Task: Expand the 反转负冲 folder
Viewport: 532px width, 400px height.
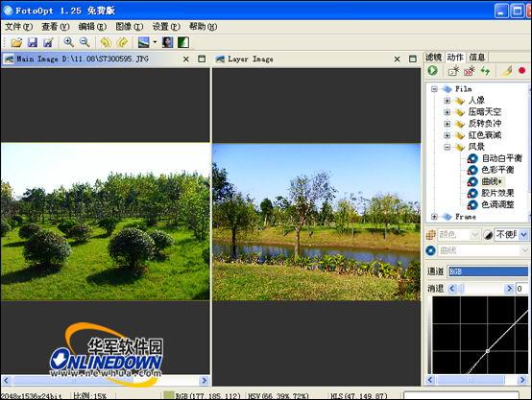Action: pos(447,124)
